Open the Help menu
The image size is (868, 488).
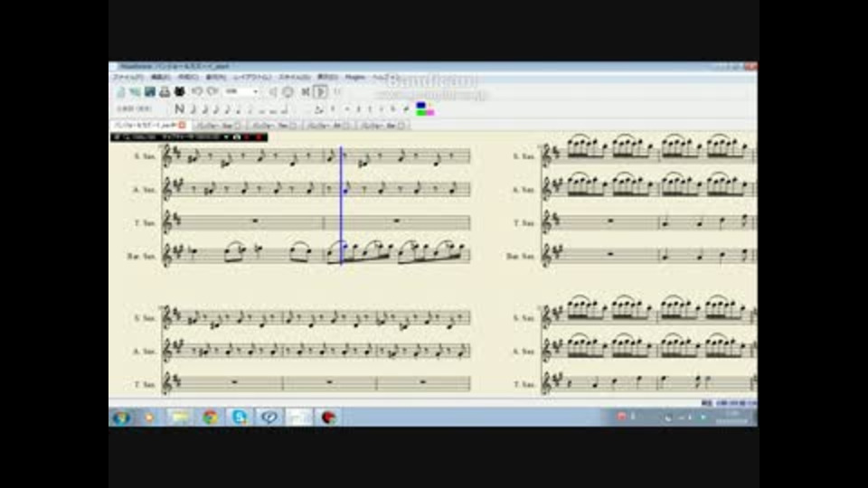click(386, 78)
